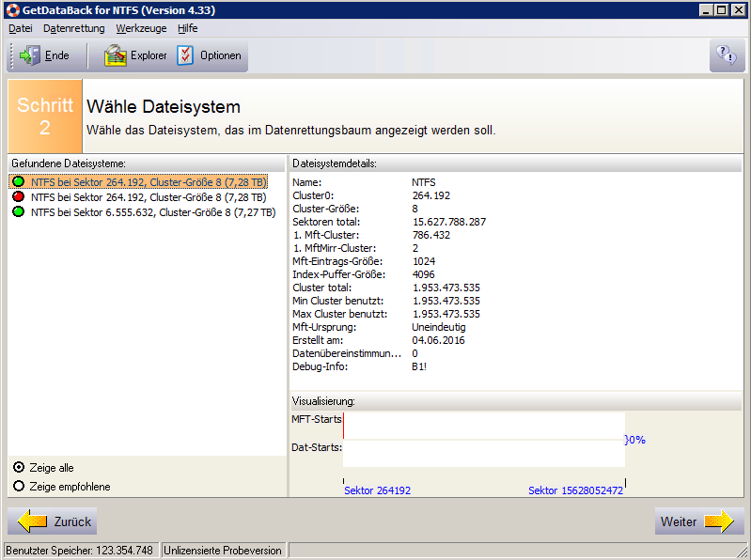Open the Hilfe menu
Viewport: 751px width, 560px height.
(x=188, y=28)
